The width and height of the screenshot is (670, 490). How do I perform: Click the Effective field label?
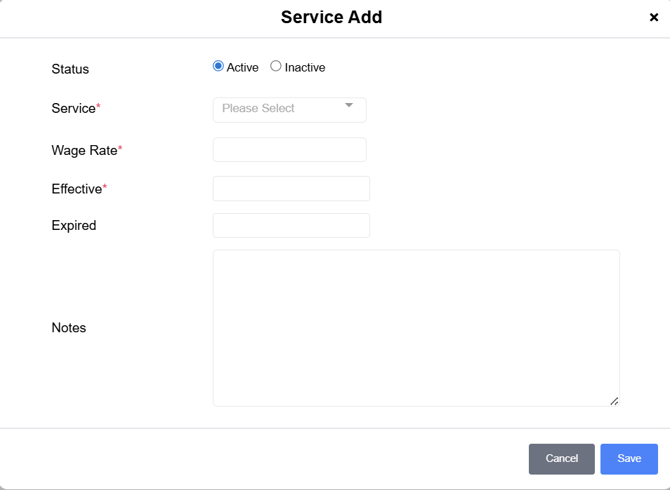77,189
